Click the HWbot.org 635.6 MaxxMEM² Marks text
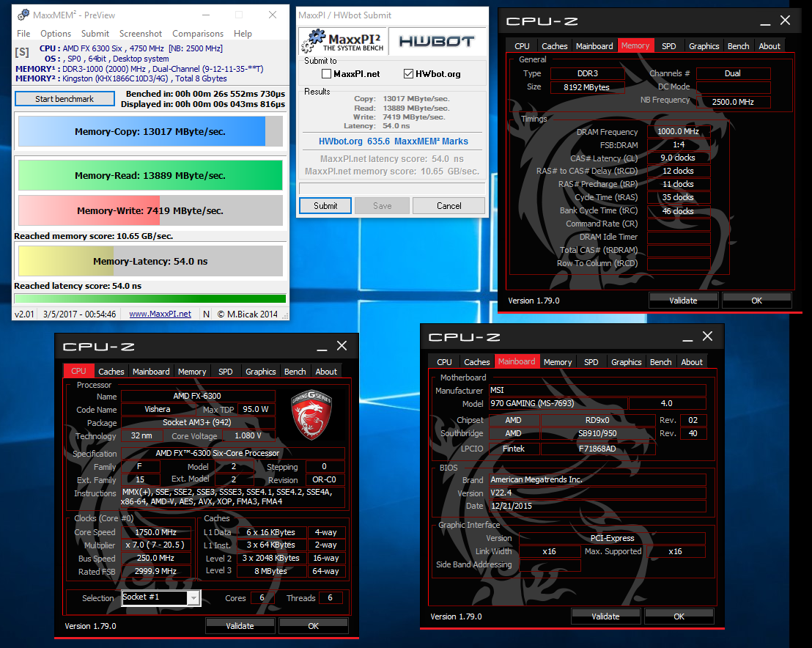This screenshot has width=812, height=648. point(393,141)
